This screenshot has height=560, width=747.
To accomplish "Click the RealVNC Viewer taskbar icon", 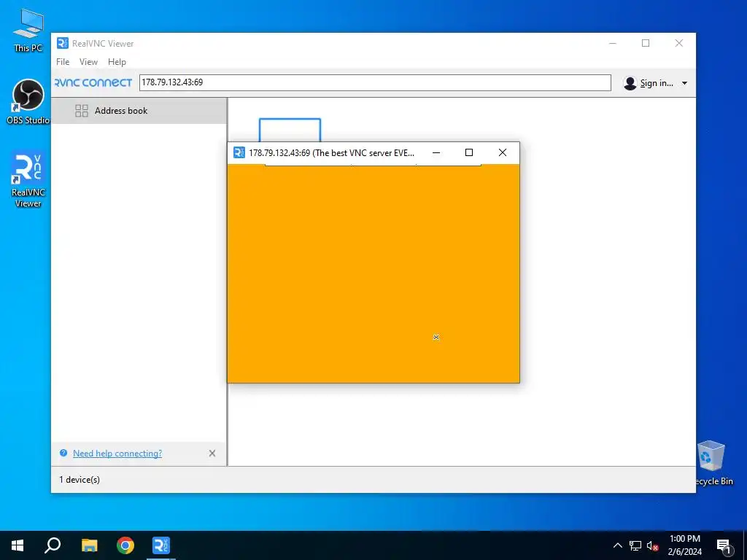I will (161, 545).
